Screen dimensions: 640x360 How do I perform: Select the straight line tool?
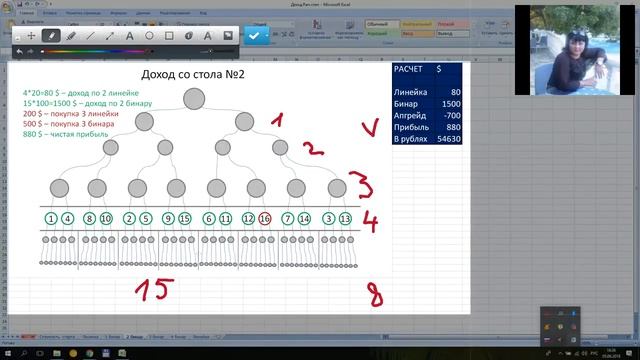tap(90, 36)
